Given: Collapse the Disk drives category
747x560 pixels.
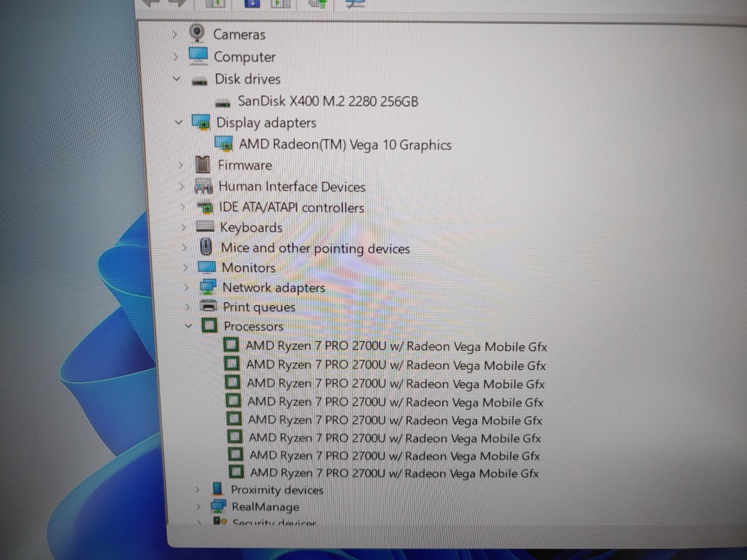Looking at the screenshot, I should click(176, 79).
